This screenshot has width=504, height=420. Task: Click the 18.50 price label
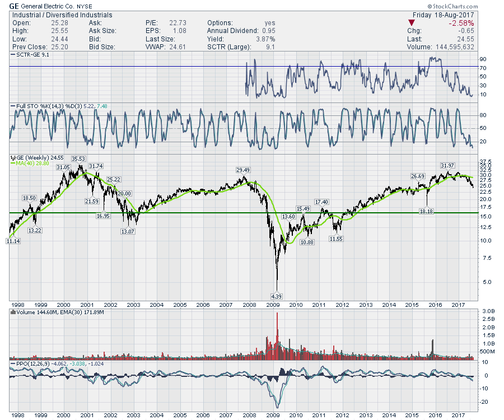click(x=29, y=198)
